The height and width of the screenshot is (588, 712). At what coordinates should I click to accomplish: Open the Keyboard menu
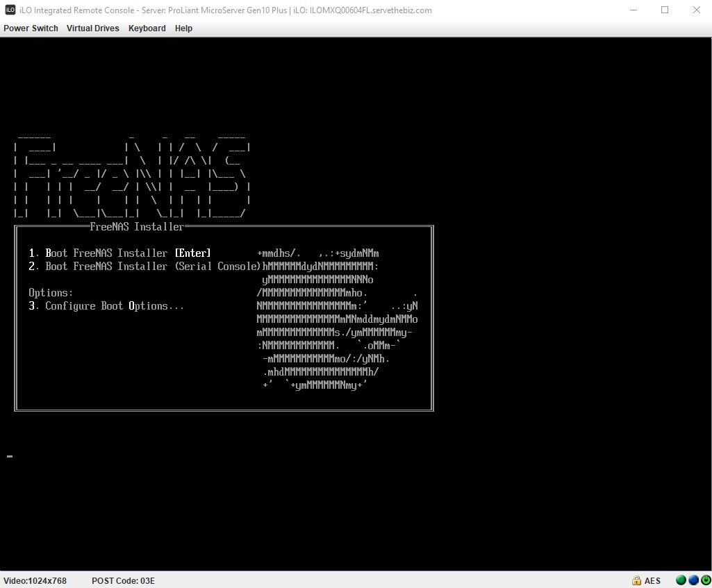pyautogui.click(x=147, y=28)
